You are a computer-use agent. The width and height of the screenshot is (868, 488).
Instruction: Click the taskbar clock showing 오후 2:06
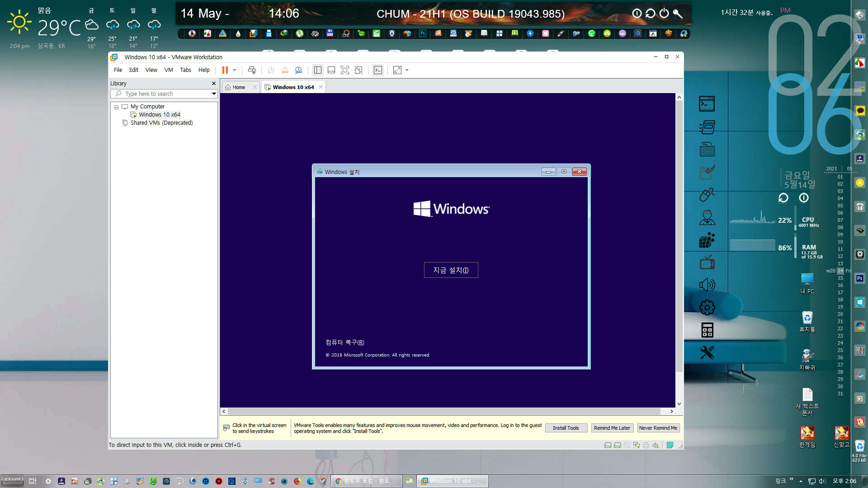844,481
